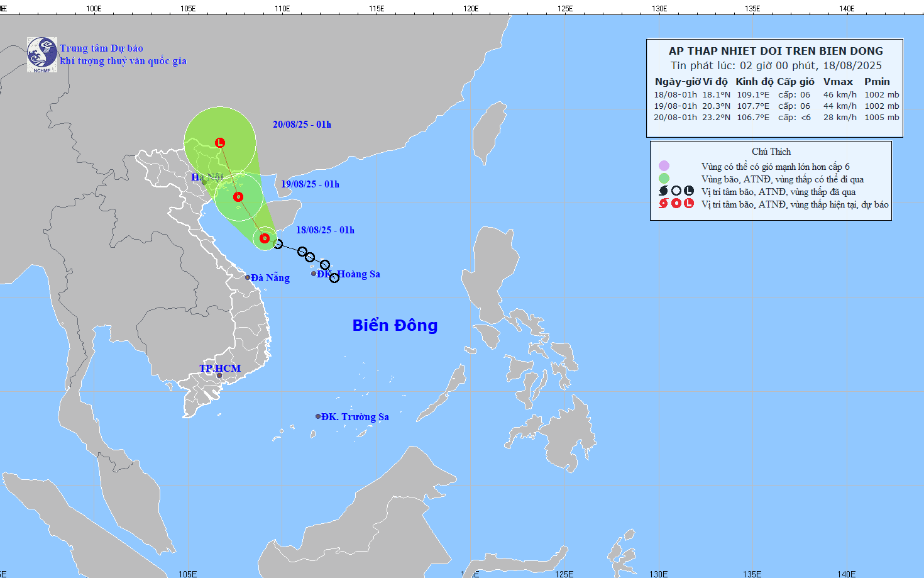Click the Hà Nội city dot
This screenshot has width=924, height=578.
[204, 182]
